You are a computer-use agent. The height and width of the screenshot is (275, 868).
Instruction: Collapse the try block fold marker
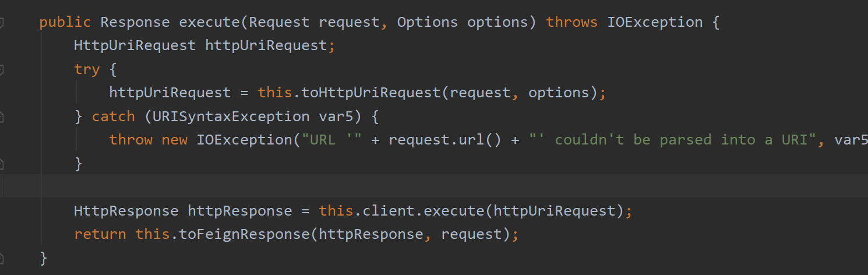(x=2, y=70)
